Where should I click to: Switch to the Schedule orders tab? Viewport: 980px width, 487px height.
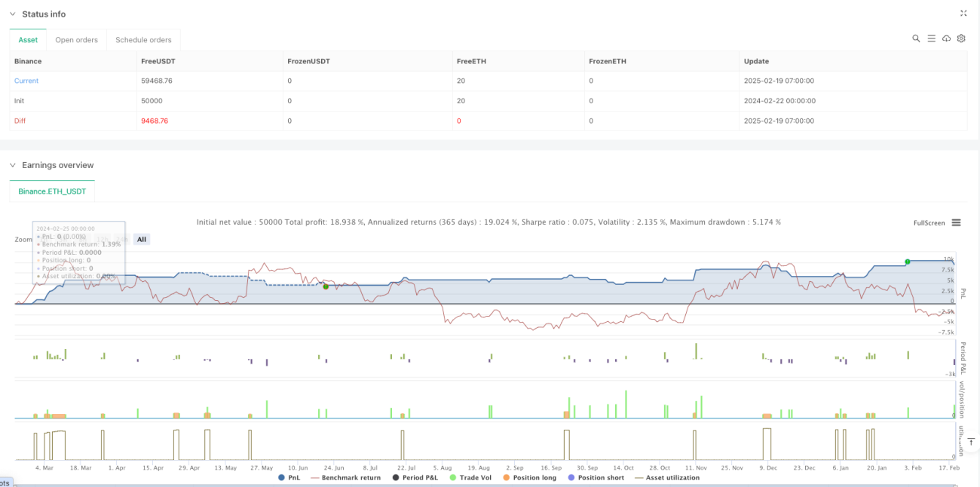point(143,40)
